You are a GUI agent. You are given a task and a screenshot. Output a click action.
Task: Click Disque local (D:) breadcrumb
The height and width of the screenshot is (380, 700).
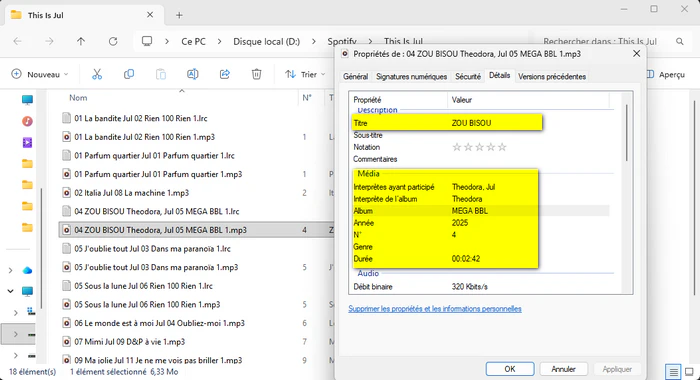(267, 42)
